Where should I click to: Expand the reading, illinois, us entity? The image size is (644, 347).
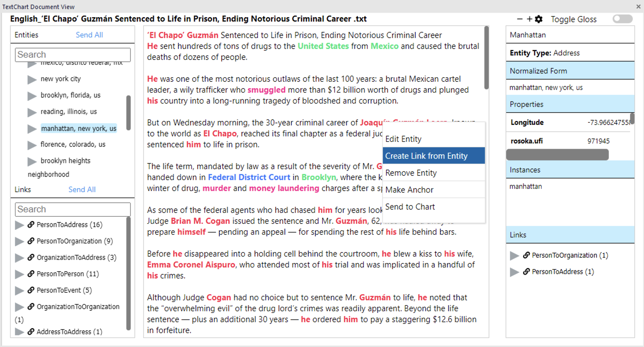32,112
